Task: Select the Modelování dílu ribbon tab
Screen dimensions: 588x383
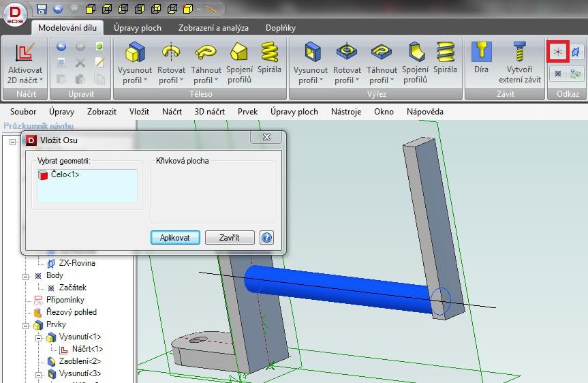Action: click(x=67, y=28)
